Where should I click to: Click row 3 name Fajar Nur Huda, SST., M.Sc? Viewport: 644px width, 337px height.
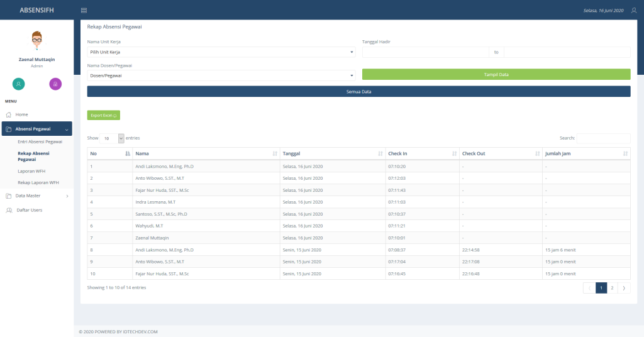(x=162, y=190)
